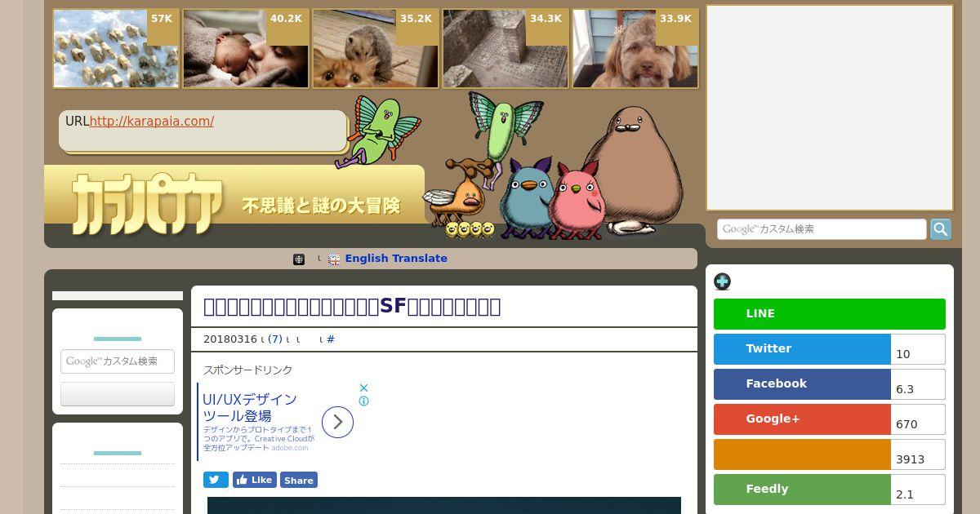
Task: Open the cat and hamster thumbnail 35.2K
Action: (376, 49)
